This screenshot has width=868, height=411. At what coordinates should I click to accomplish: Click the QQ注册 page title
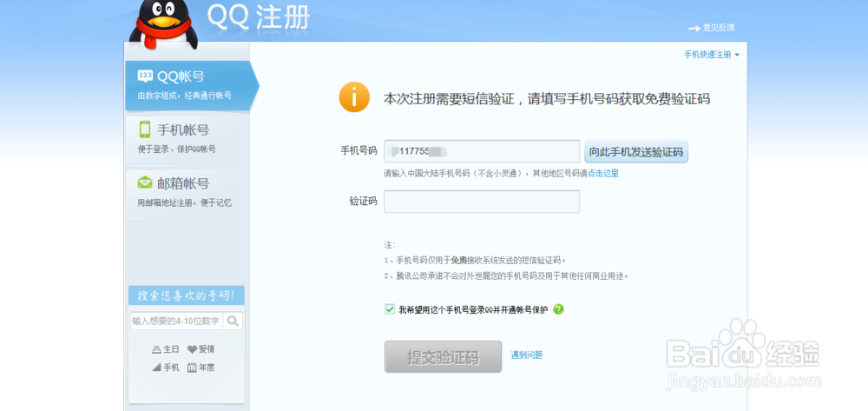click(x=259, y=17)
